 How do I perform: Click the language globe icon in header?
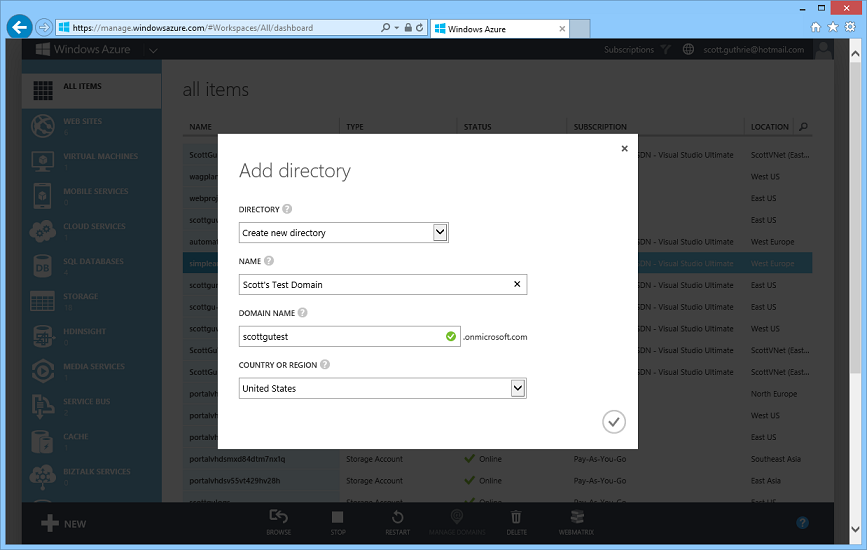[x=688, y=49]
